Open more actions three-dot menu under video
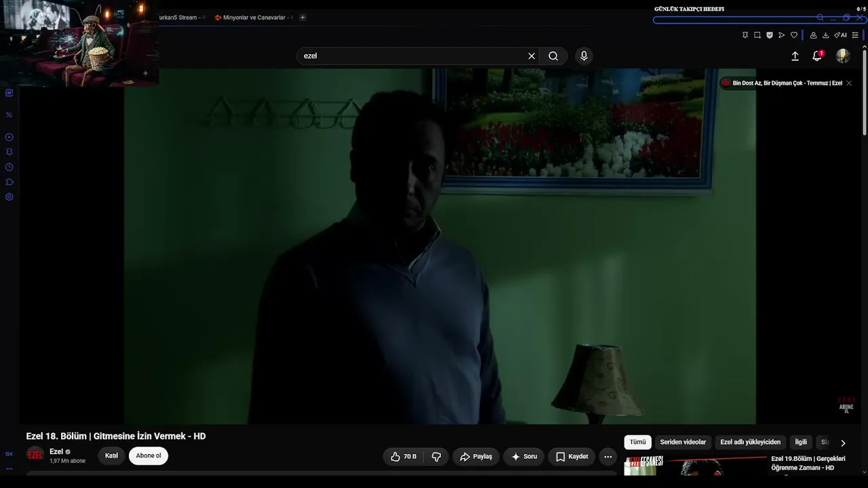This screenshot has width=868, height=488. coord(608,457)
